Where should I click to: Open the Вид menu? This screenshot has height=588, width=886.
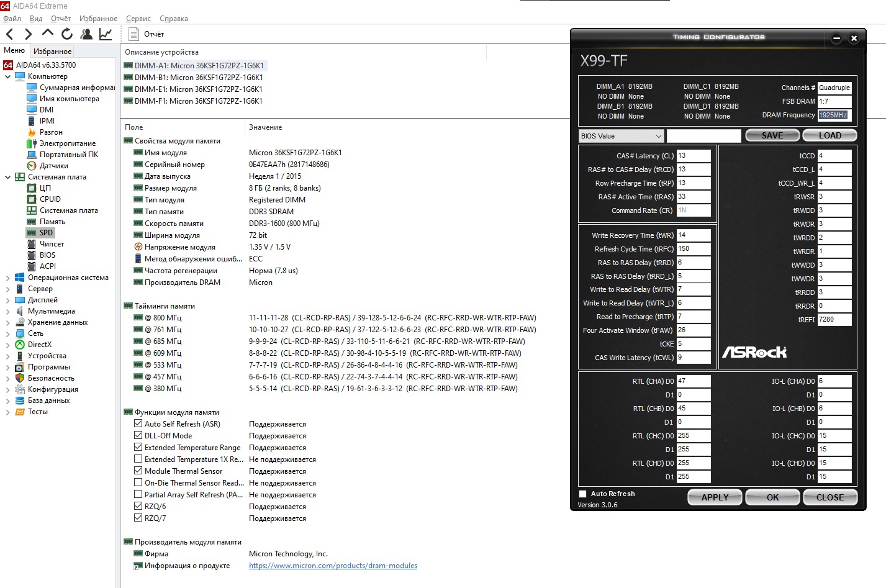[36, 19]
